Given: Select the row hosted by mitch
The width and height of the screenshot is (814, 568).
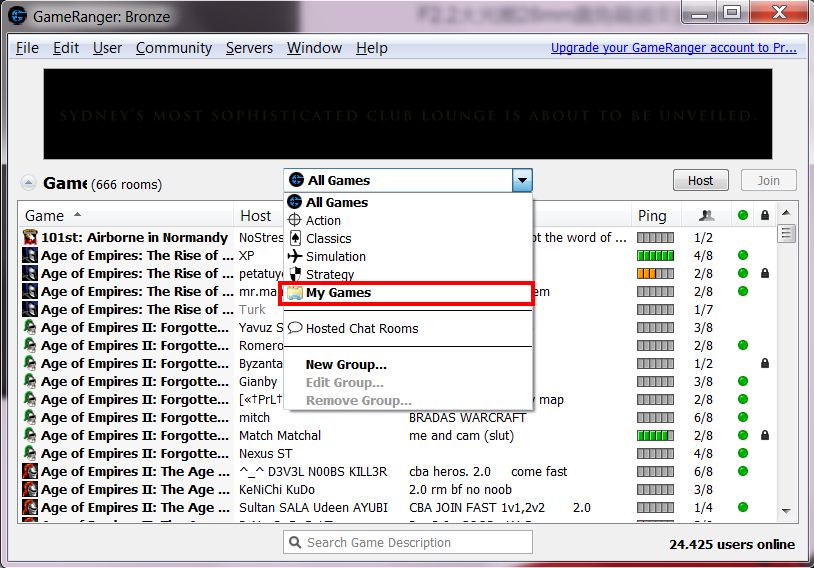Looking at the screenshot, I should tap(398, 417).
